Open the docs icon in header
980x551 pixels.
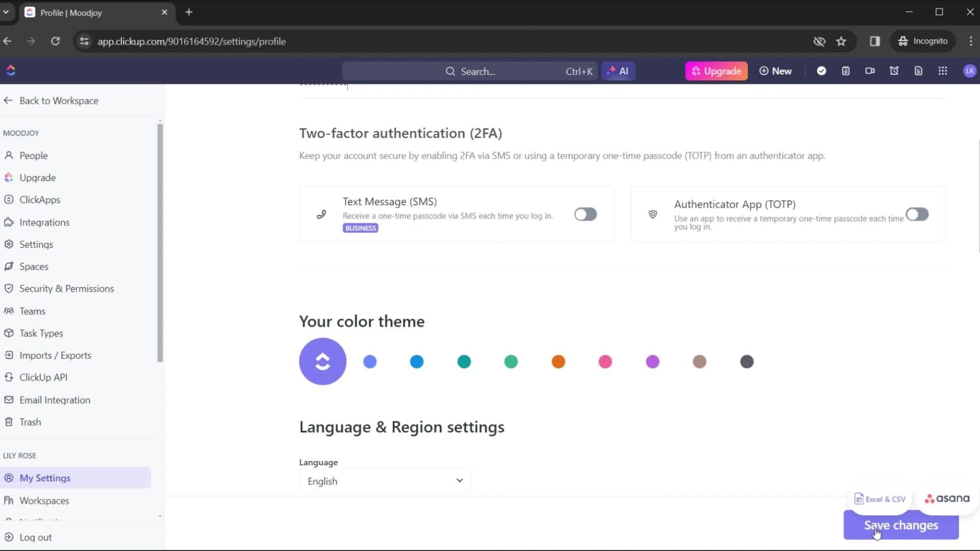click(x=918, y=71)
